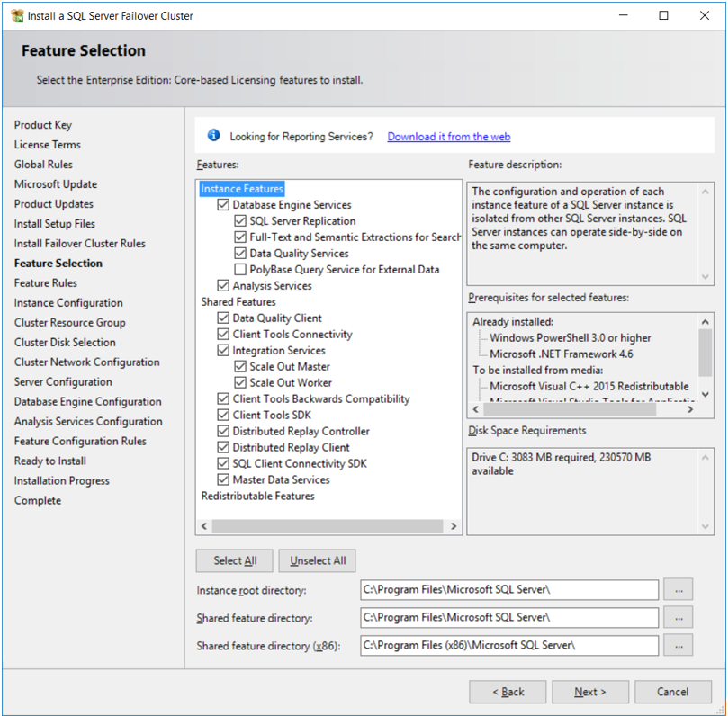The image size is (728, 716).
Task: Uncheck SQL Client Connectivity SDK
Action: tap(223, 463)
